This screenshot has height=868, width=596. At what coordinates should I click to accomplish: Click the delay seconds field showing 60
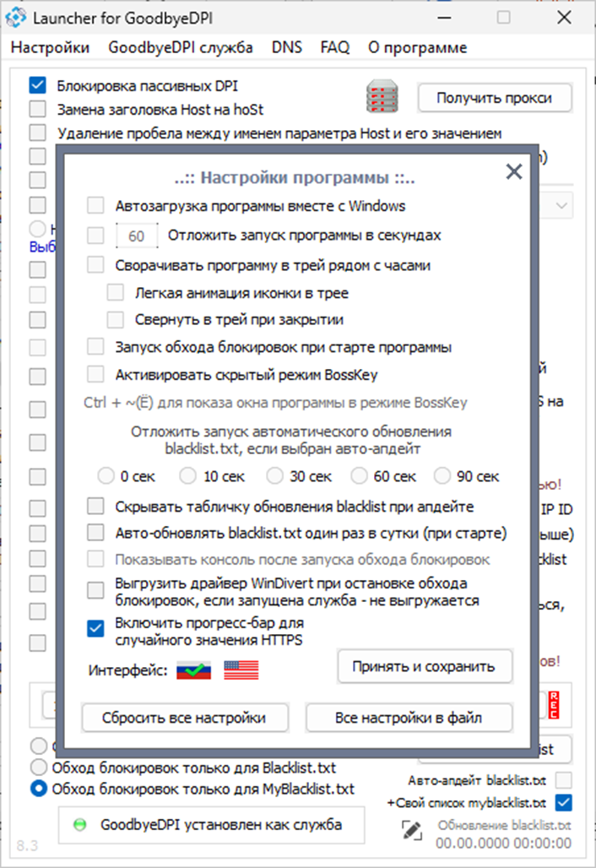[137, 236]
